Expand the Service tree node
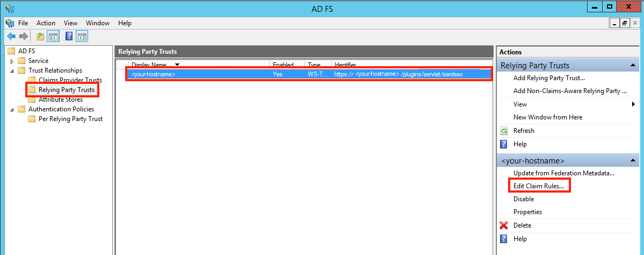 click(x=12, y=61)
